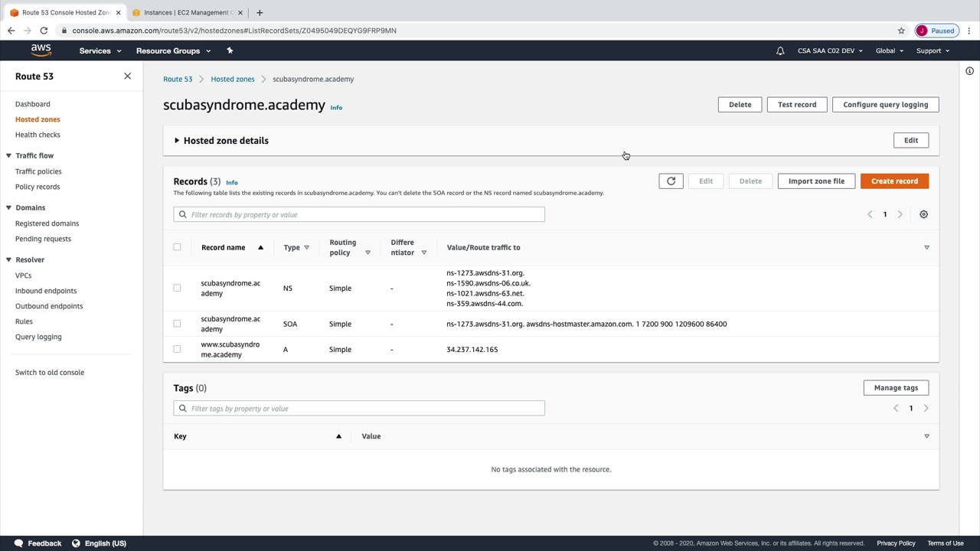The image size is (980, 551).
Task: Click the filter records search field
Action: (x=359, y=214)
